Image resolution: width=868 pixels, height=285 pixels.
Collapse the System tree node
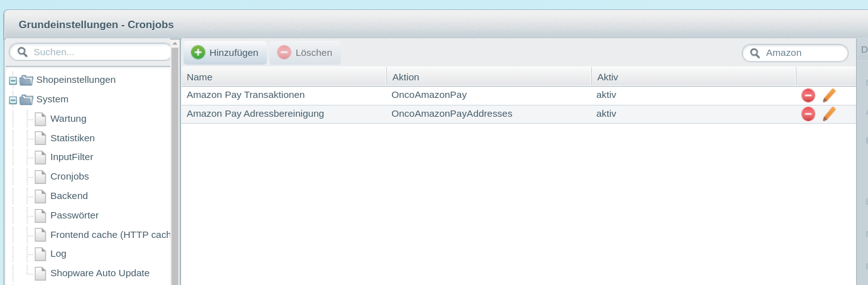pyautogui.click(x=13, y=100)
